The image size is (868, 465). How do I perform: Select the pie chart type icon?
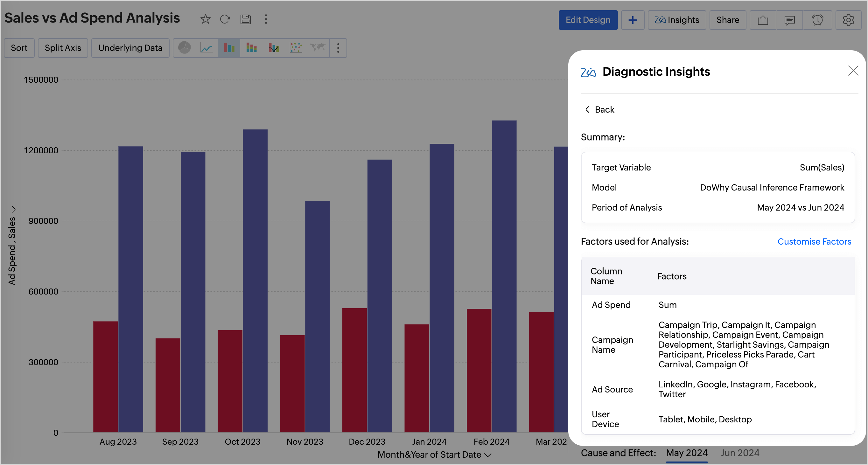click(184, 48)
